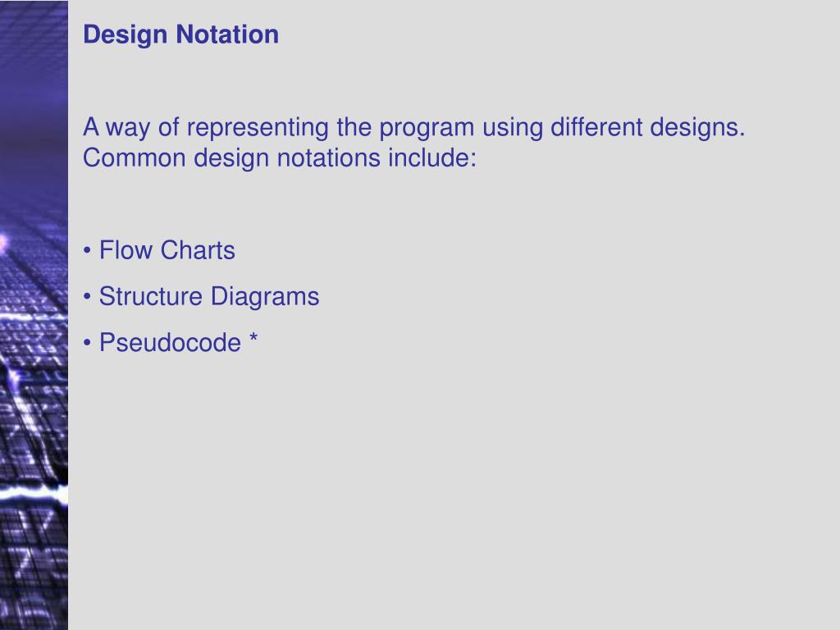Click the bullet dot before Flow Charts
Screen dimensions: 840x630
(x=87, y=251)
